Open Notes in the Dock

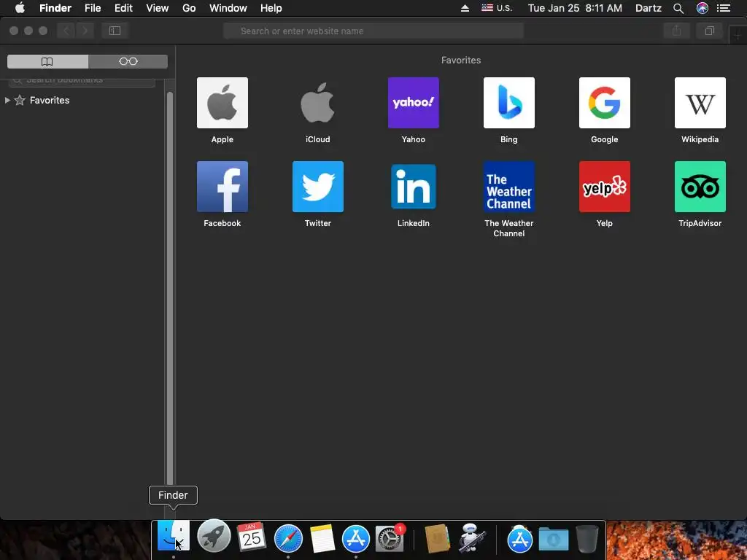[x=322, y=538]
